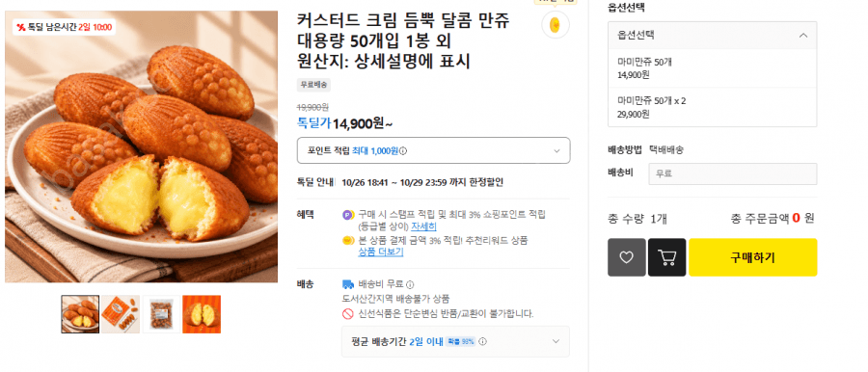
Task: Open info icon next to 확률 98%
Action: click(x=483, y=341)
